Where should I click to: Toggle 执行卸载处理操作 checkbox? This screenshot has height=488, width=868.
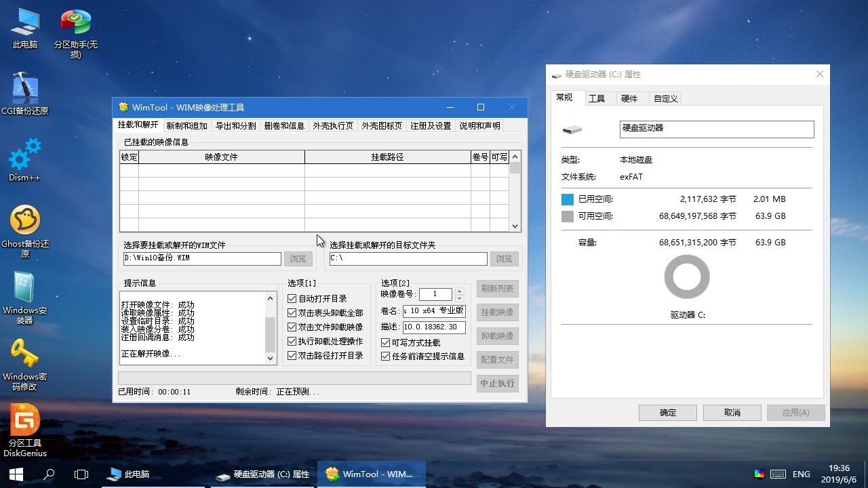tap(325, 341)
